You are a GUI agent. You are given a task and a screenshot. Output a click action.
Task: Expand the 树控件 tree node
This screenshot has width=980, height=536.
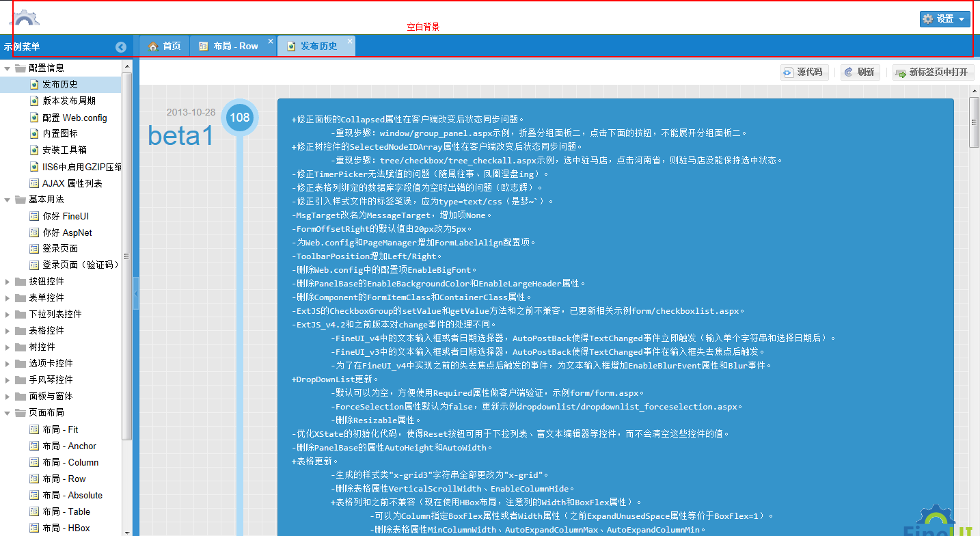[8, 347]
